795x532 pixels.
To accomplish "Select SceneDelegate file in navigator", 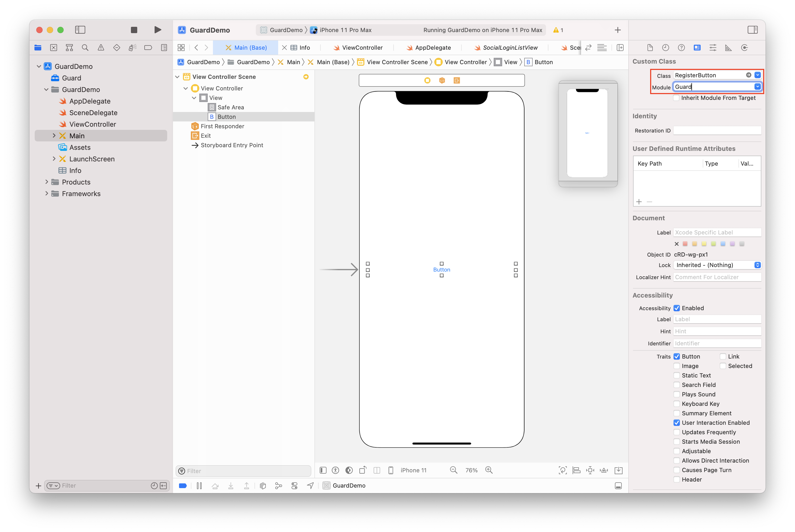I will pyautogui.click(x=93, y=113).
